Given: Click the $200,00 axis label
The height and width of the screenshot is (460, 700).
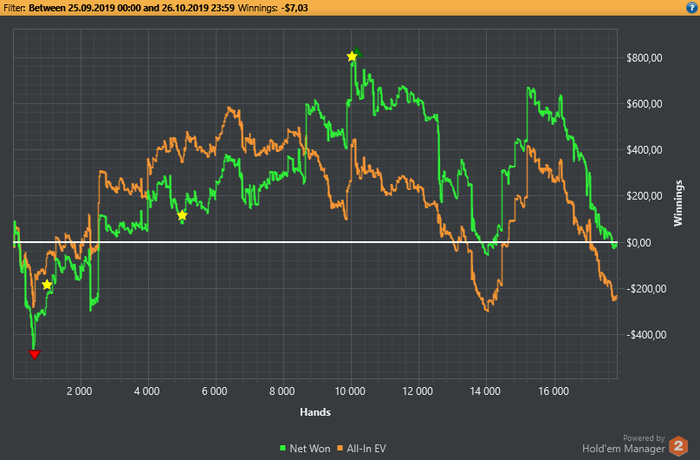Looking at the screenshot, I should tap(644, 196).
